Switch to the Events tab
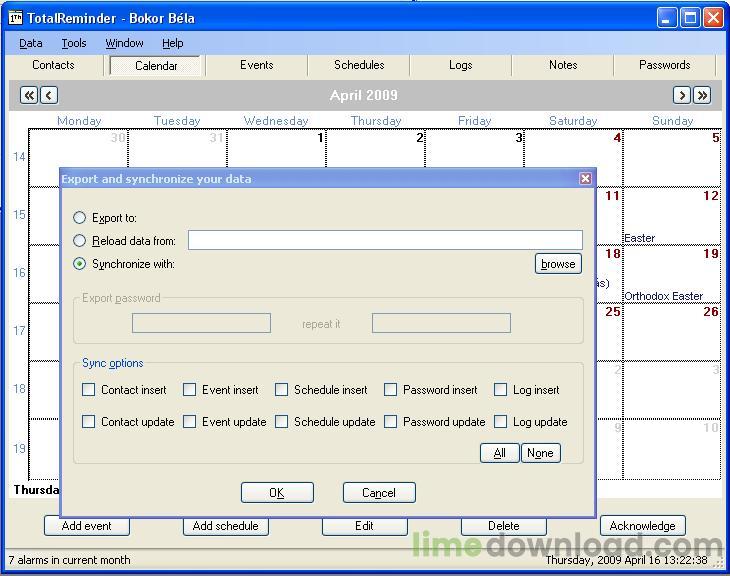Image resolution: width=730 pixels, height=576 pixels. click(257, 65)
